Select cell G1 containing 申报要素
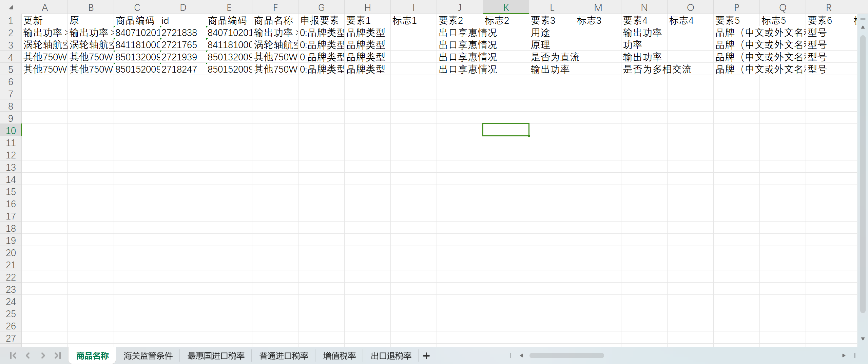The width and height of the screenshot is (868, 364). point(321,20)
